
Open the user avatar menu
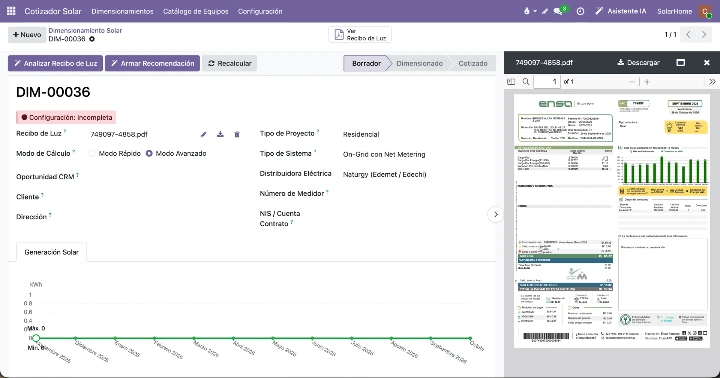click(705, 11)
